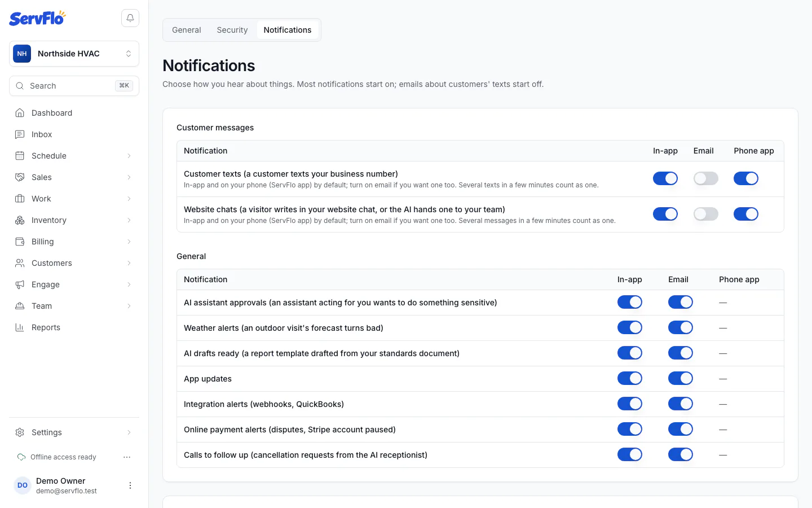
Task: Click the Customers people icon
Action: (x=20, y=263)
